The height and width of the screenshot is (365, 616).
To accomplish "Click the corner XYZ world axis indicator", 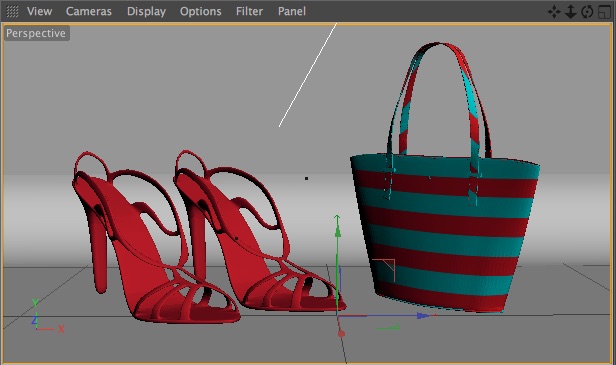I will [x=47, y=316].
